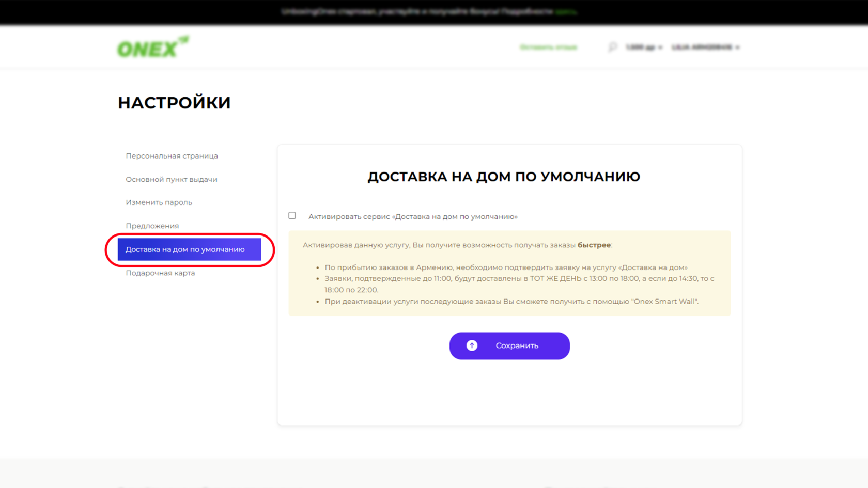
Task: Enable the «Доставка на дом по умолчанию» service checkbox
Action: (292, 216)
